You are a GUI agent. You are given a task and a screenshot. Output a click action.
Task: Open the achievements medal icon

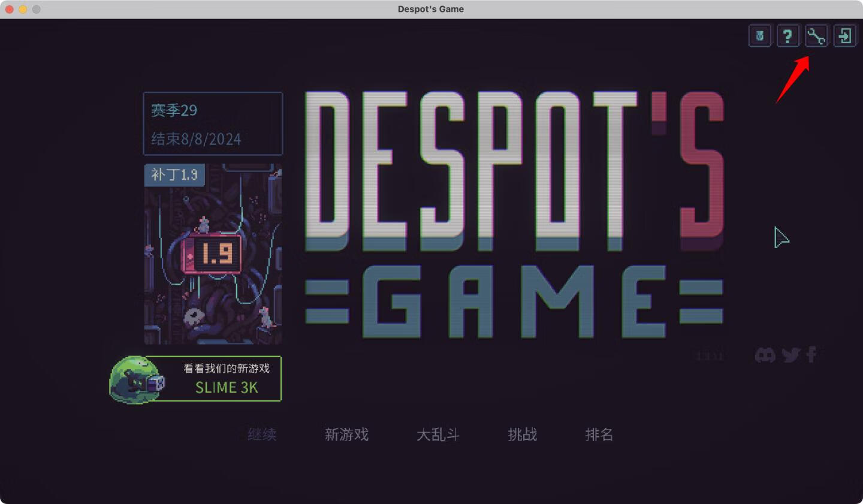[x=759, y=36]
